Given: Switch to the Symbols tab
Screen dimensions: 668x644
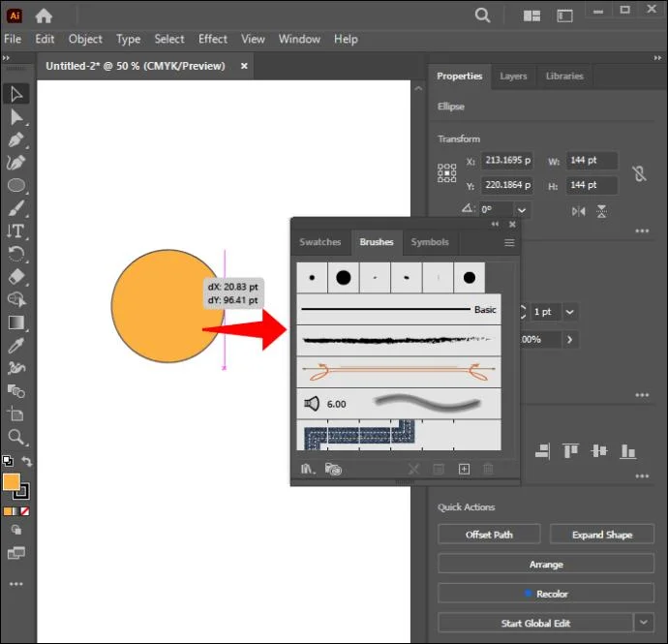Looking at the screenshot, I should [430, 242].
